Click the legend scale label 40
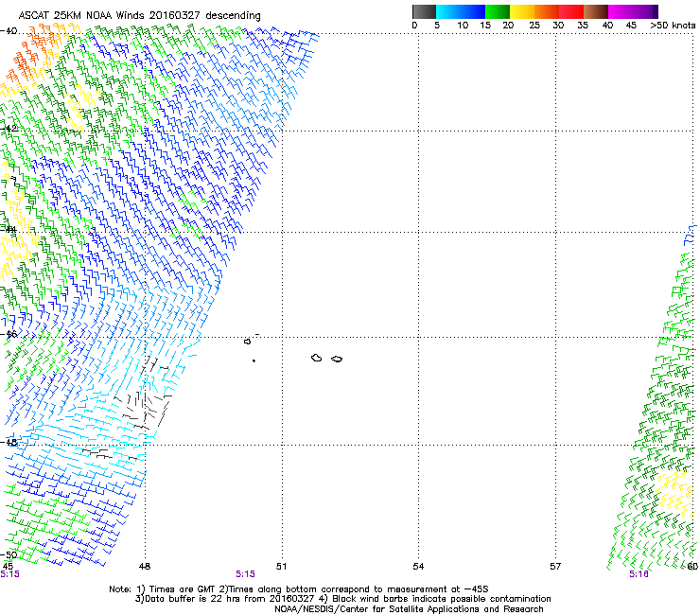This screenshot has width=700, height=615. 607,26
